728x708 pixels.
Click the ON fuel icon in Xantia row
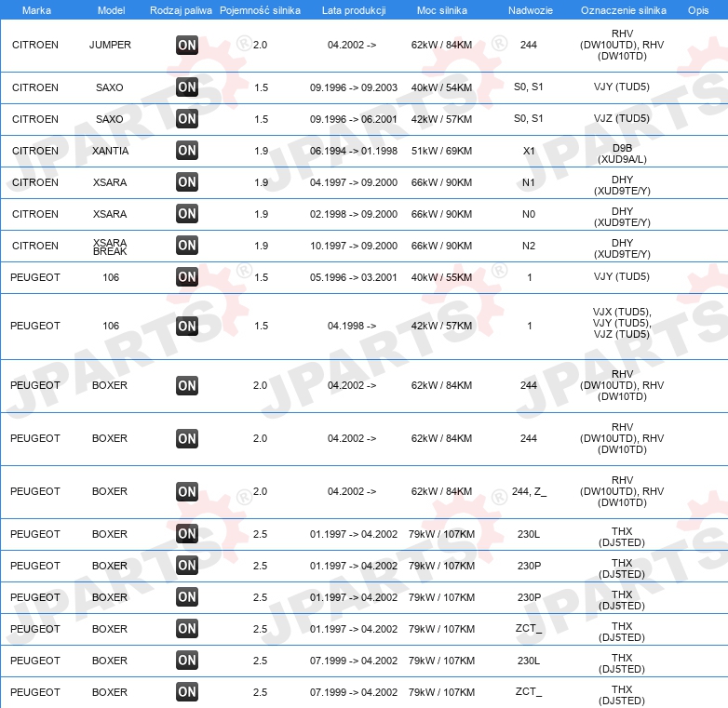pos(187,150)
